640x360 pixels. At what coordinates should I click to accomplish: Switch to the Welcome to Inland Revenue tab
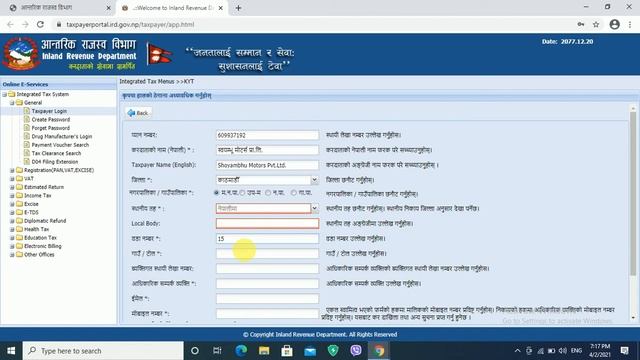[171, 8]
